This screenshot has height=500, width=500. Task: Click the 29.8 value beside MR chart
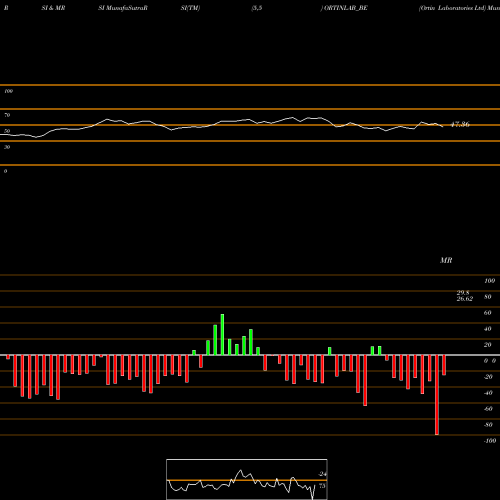(x=463, y=293)
